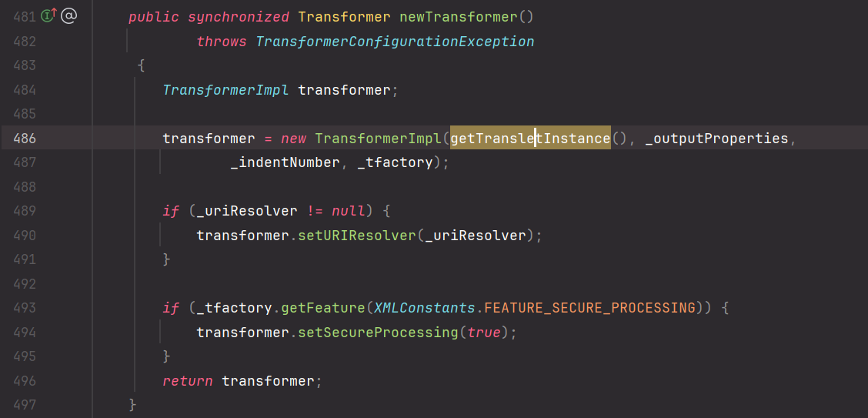Click the TransformerImpl type on line 484
Image resolution: width=868 pixels, height=418 pixels.
point(226,90)
